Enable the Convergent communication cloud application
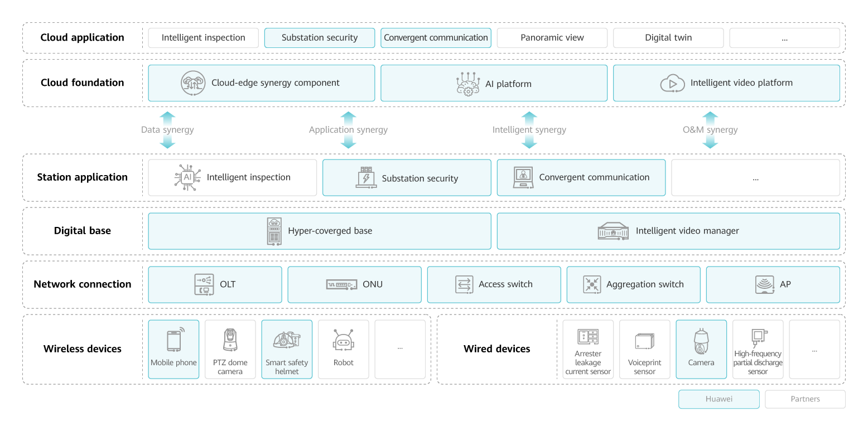 [436, 37]
